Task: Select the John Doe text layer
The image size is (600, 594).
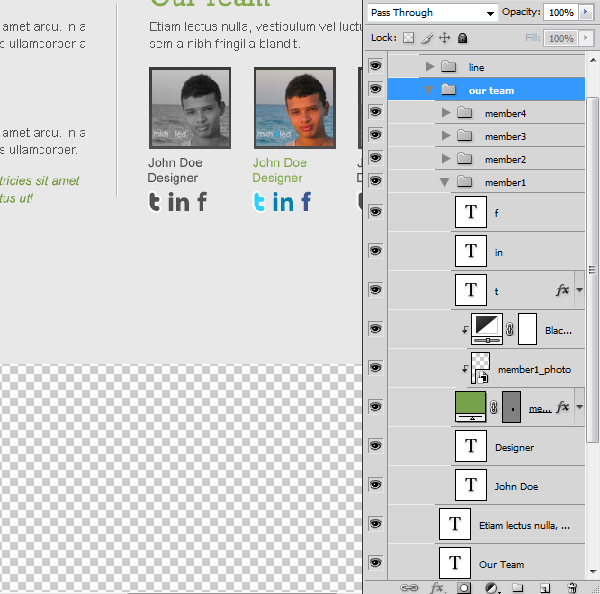Action: click(486, 485)
